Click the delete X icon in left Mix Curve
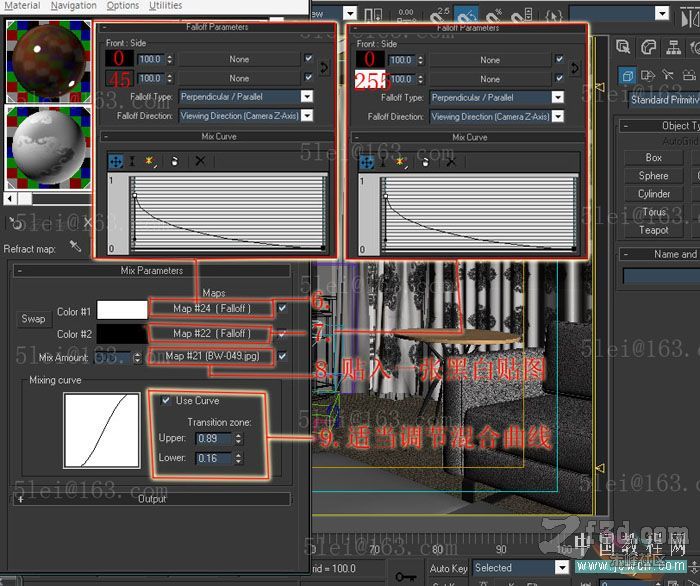 coord(200,160)
